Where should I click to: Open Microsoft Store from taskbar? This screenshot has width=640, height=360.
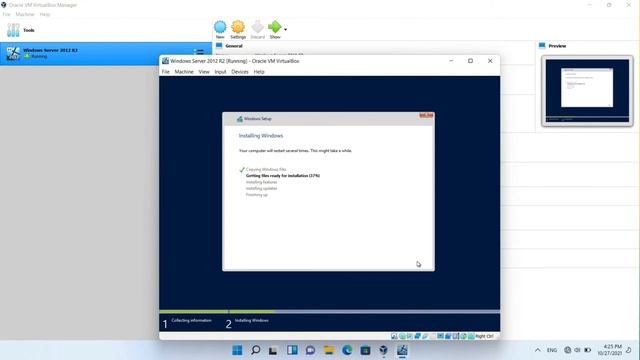click(365, 350)
